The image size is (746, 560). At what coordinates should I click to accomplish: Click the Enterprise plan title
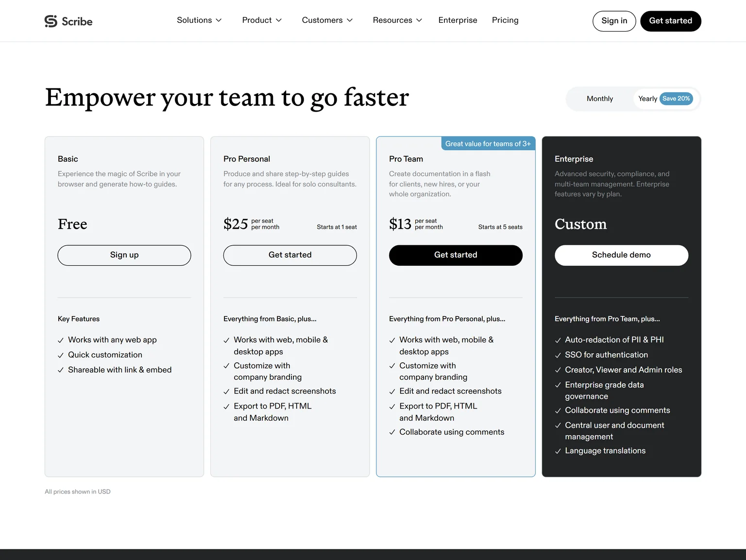tap(574, 159)
